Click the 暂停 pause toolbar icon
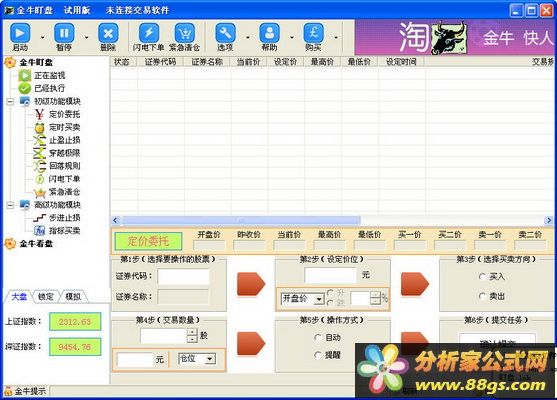This screenshot has height=400, width=557. pyautogui.click(x=64, y=33)
